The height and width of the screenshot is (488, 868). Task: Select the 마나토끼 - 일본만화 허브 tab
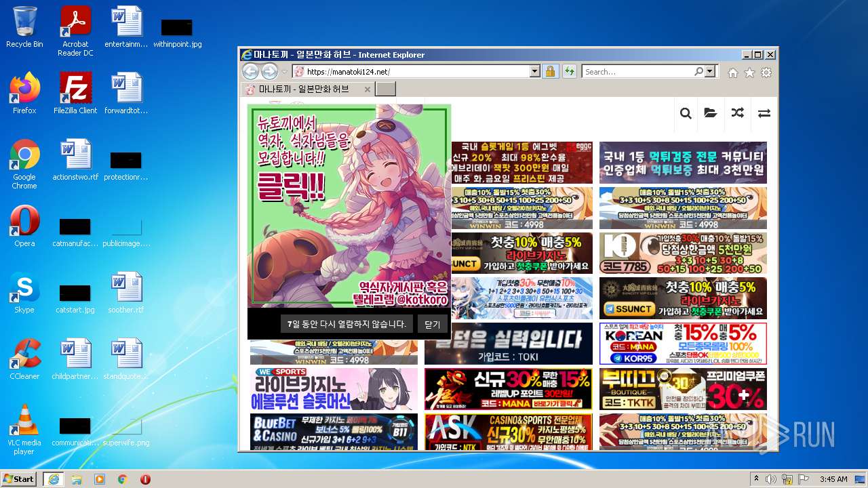308,89
